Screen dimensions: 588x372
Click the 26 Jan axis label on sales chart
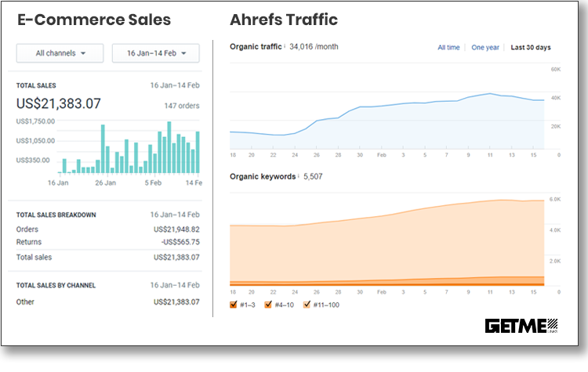coord(105,182)
